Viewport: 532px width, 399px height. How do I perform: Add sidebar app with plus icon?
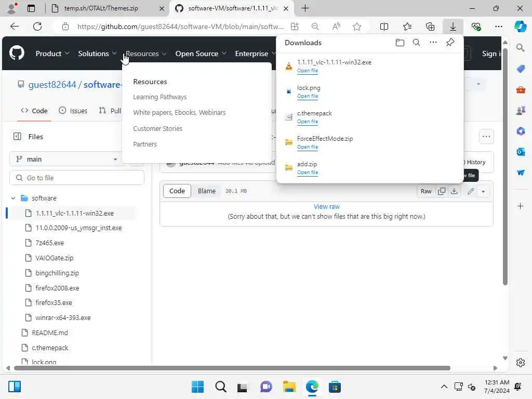tap(521, 206)
